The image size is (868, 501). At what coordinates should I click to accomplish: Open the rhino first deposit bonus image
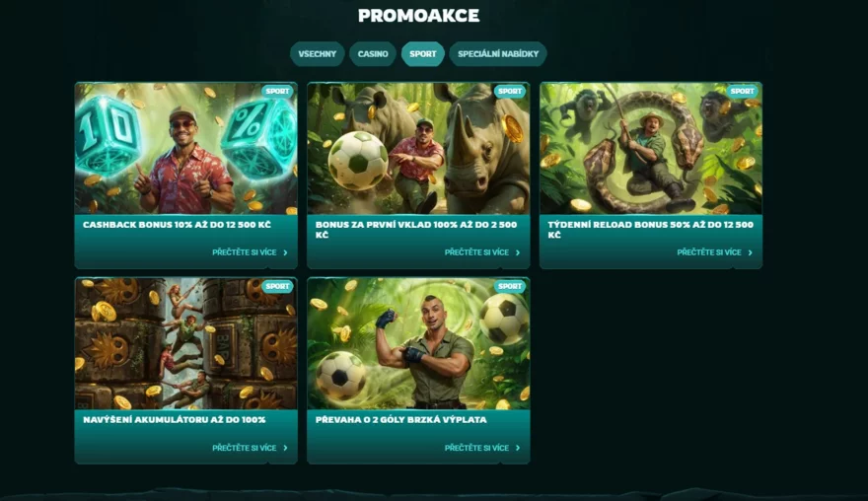(x=418, y=148)
